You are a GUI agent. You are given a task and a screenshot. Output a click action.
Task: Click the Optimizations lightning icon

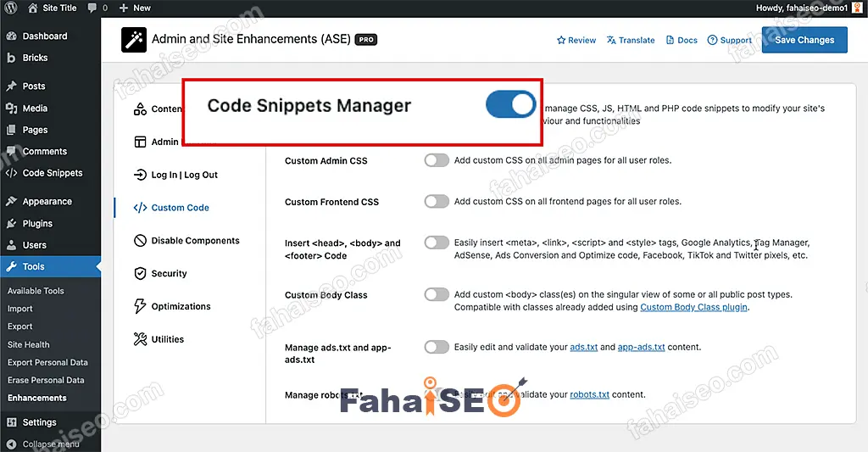coord(140,306)
